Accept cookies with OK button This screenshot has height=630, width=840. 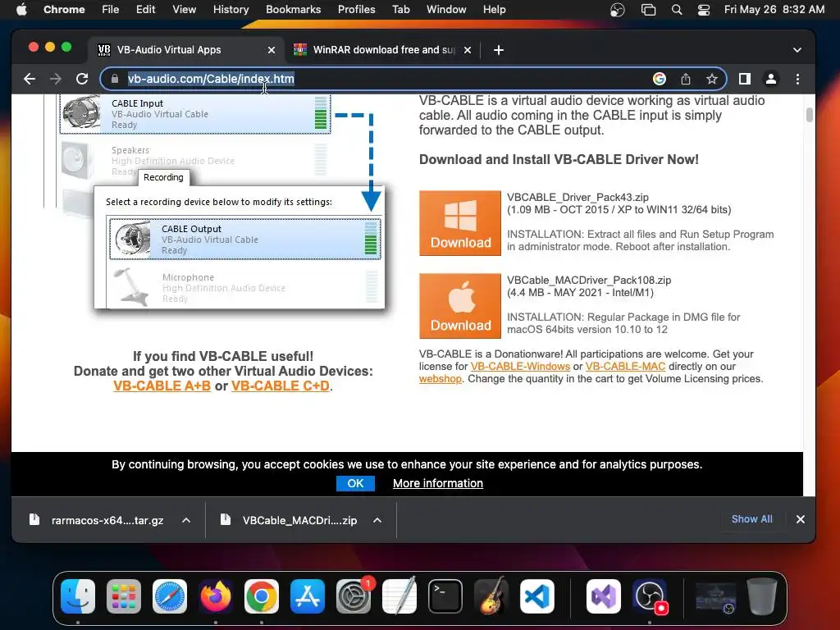(x=355, y=483)
